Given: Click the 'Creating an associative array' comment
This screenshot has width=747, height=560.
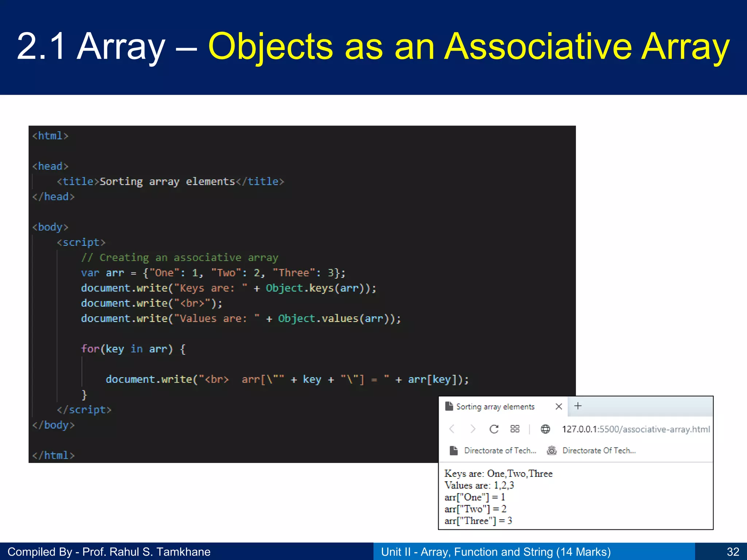Looking at the screenshot, I should [x=180, y=258].
